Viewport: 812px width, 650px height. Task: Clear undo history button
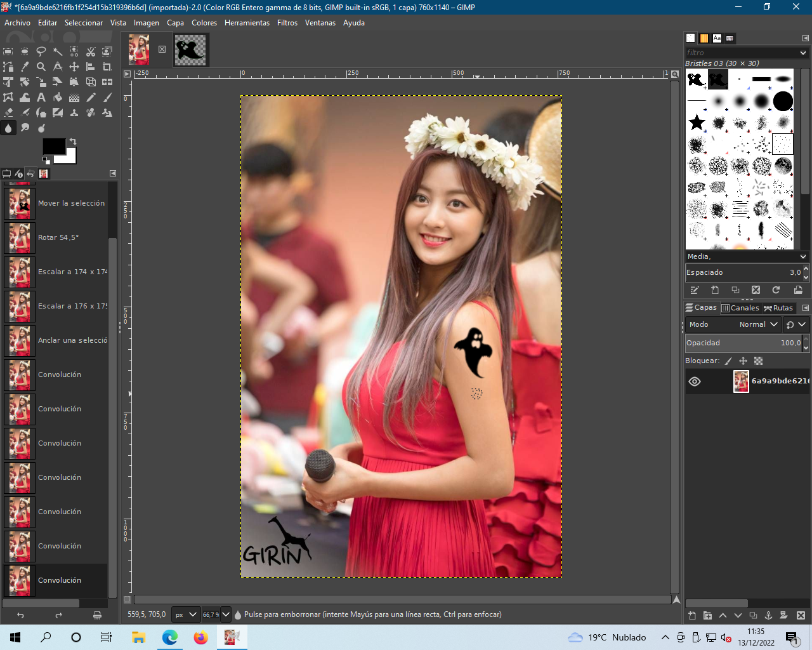pos(97,615)
